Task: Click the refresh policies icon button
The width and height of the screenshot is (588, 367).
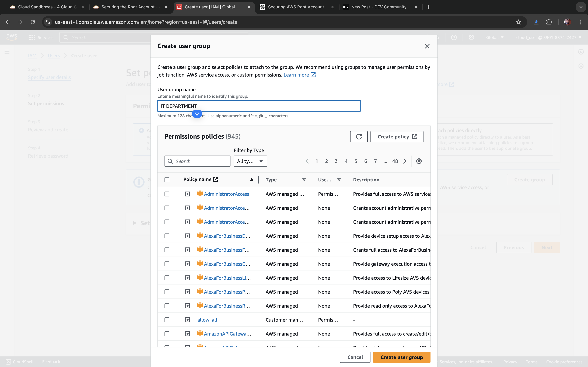Action: 359,137
